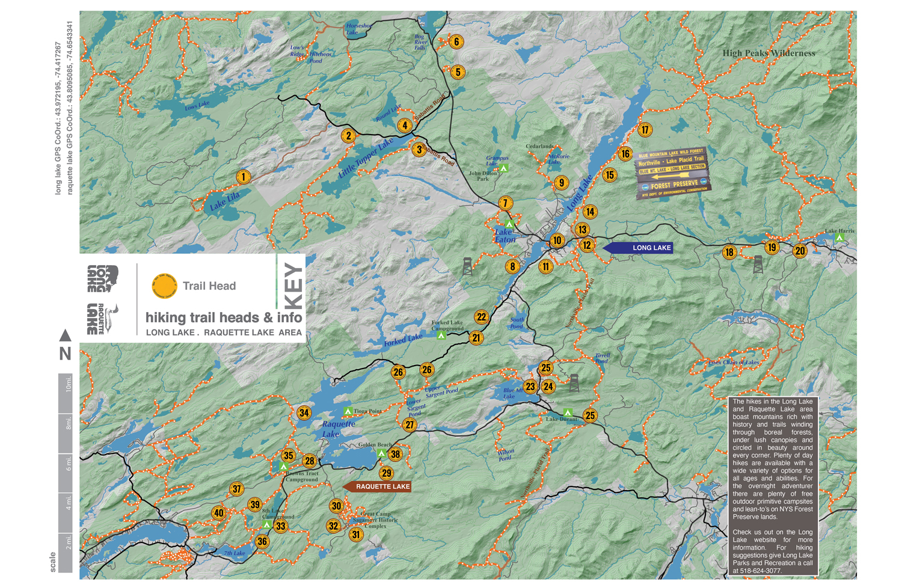Image resolution: width=902 pixels, height=588 pixels.
Task: Click trail head marker number 1
Action: [x=243, y=177]
